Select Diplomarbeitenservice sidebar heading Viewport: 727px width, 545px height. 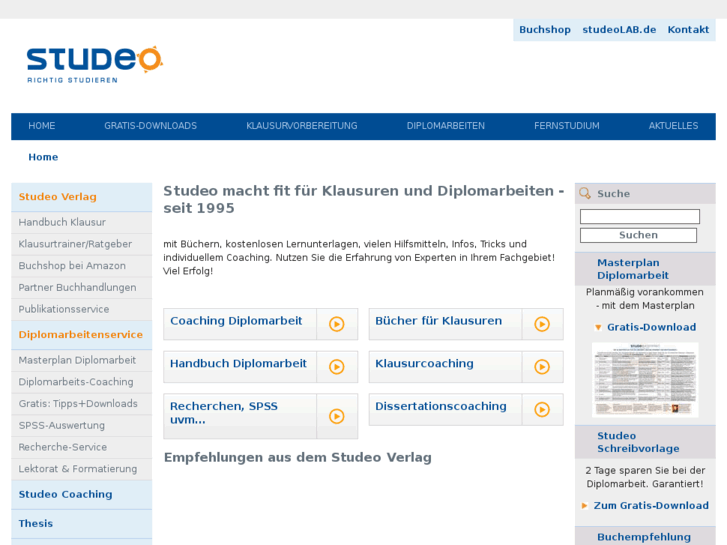[x=82, y=335]
